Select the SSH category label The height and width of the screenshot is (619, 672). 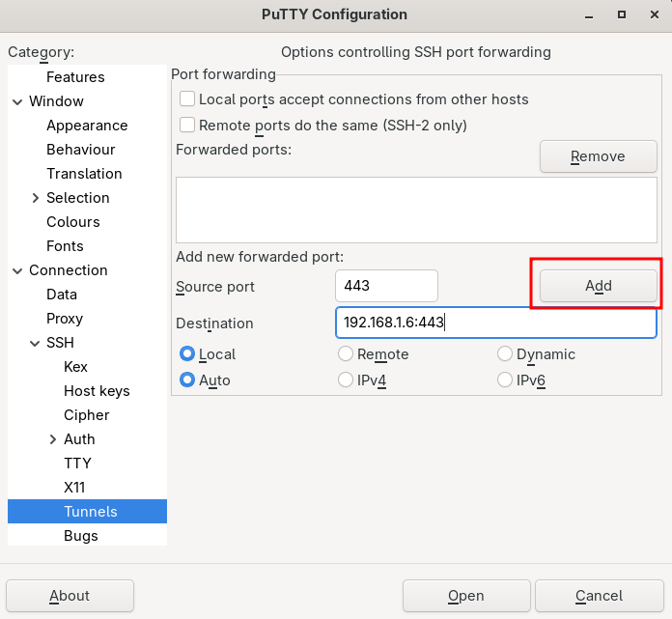[60, 343]
